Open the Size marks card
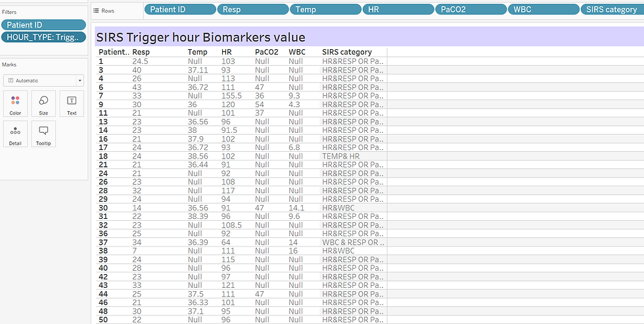Image resolution: width=644 pixels, height=324 pixels. click(43, 104)
